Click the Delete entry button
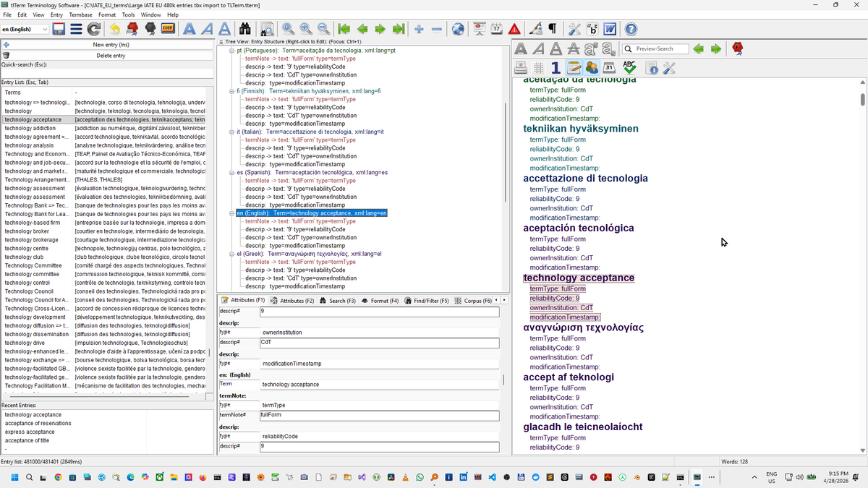This screenshot has height=488, width=868. [x=107, y=55]
